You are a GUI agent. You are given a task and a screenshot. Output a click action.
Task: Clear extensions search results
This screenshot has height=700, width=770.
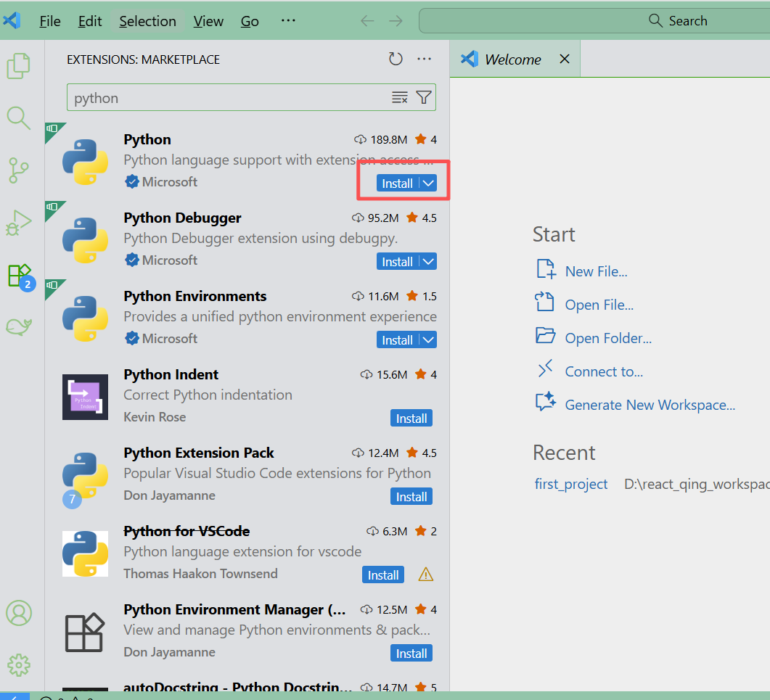point(400,98)
